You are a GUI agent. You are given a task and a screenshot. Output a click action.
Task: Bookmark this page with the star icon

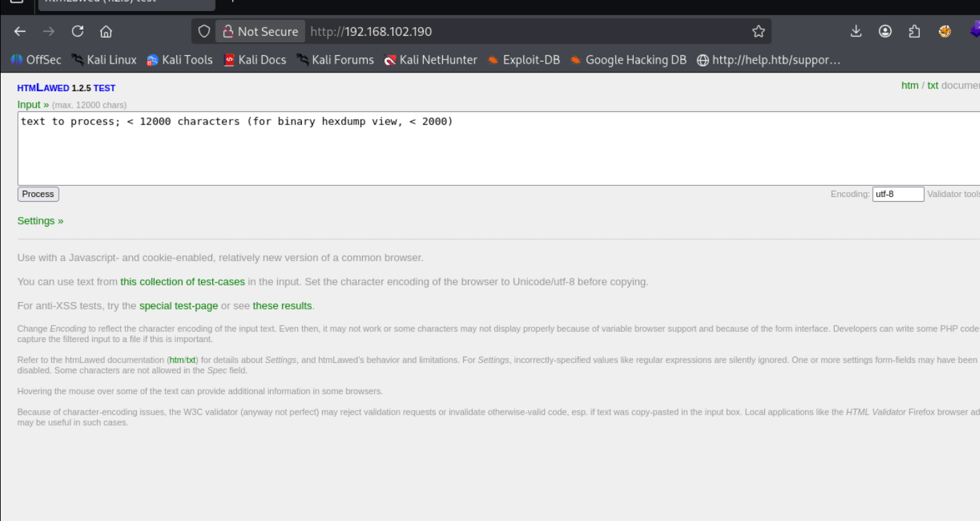pos(758,32)
